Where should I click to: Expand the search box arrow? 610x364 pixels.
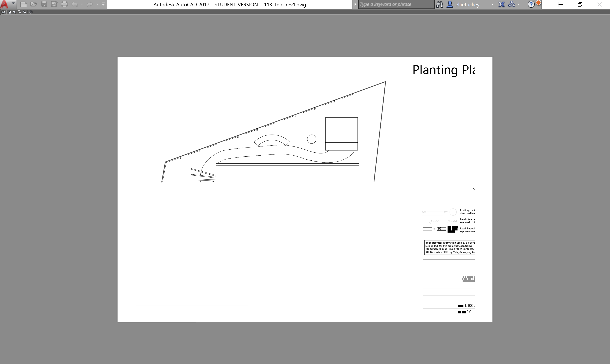click(355, 4)
